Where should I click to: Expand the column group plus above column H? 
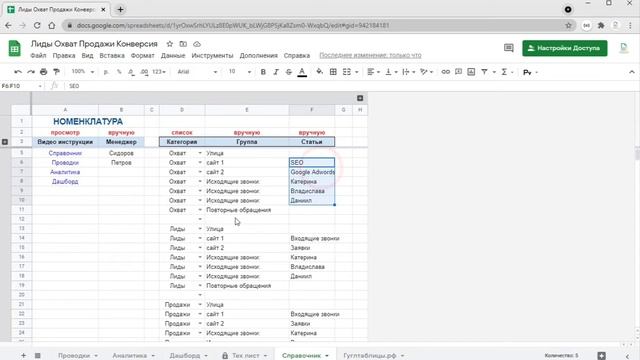tap(360, 98)
